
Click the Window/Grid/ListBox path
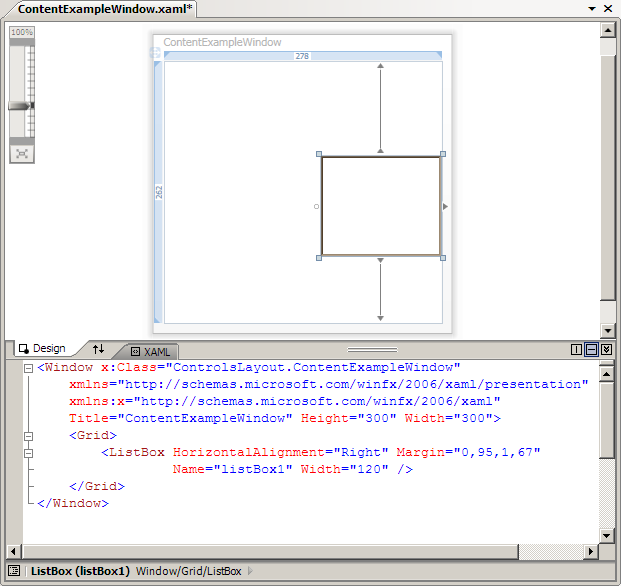pyautogui.click(x=189, y=571)
